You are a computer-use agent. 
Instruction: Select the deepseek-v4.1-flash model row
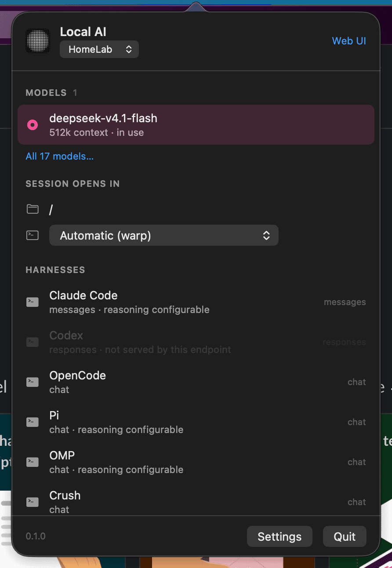(x=196, y=124)
